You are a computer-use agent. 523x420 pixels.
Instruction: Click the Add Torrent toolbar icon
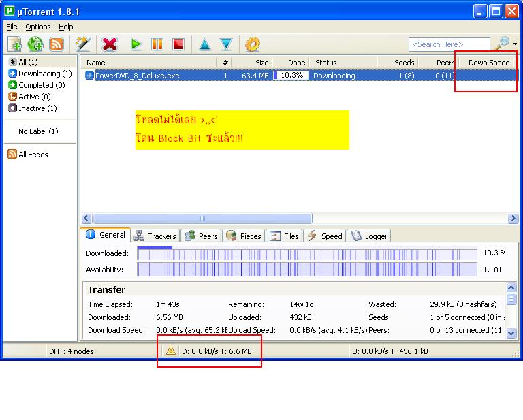point(14,44)
